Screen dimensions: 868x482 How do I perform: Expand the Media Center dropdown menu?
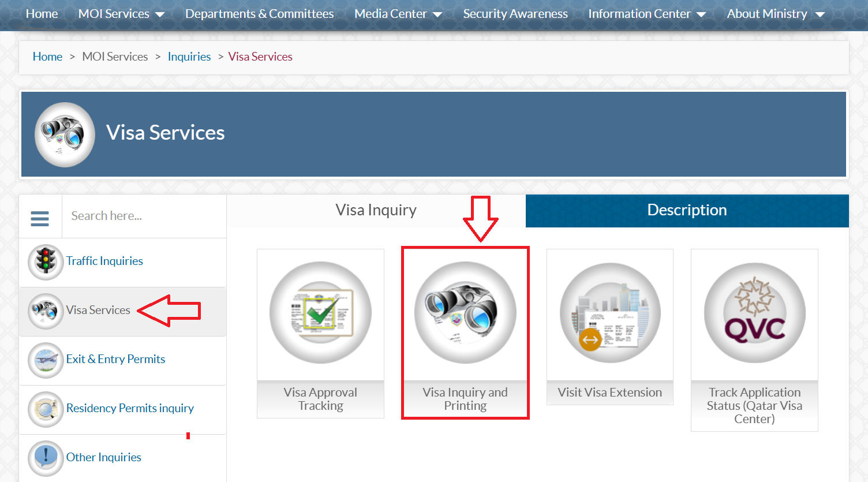coord(398,14)
